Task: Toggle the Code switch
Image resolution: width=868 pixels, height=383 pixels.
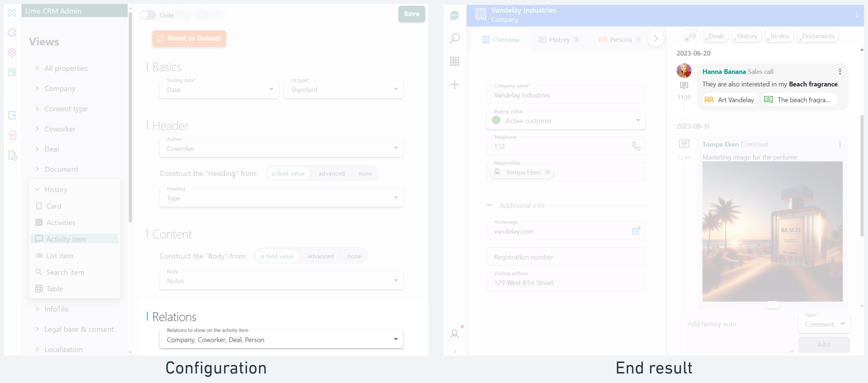Action: click(x=148, y=15)
